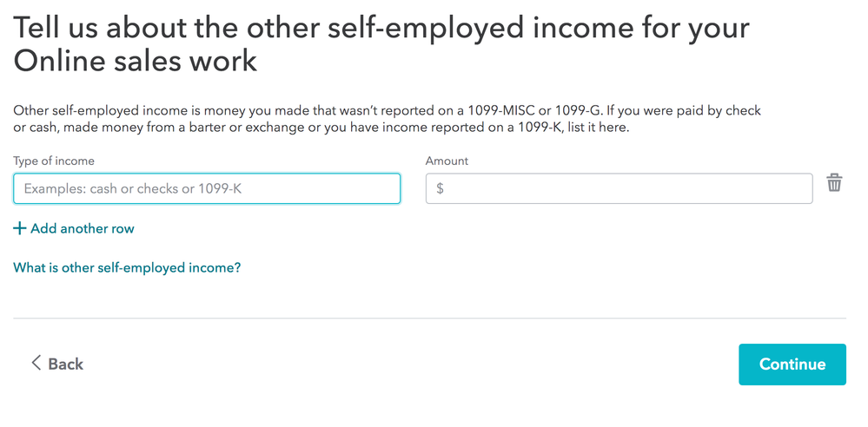Click the page heading about Online sales work
The height and width of the screenshot is (427, 868).
coord(381,44)
